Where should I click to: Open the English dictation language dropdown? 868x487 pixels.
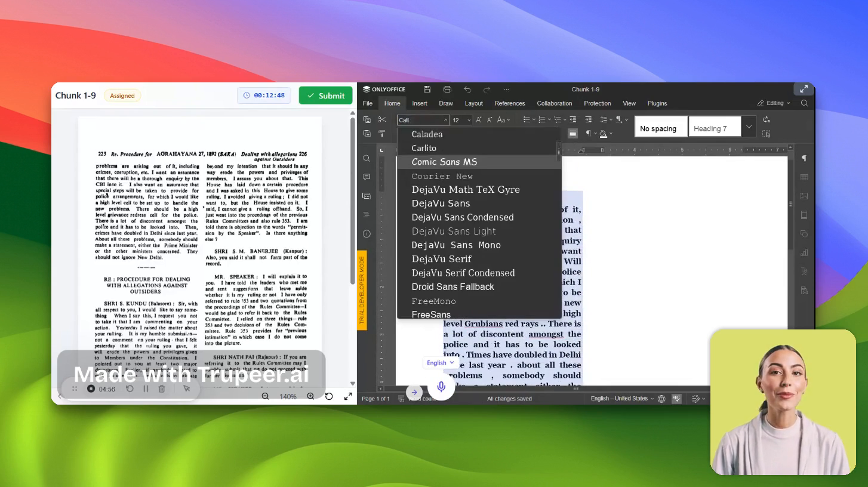point(441,363)
